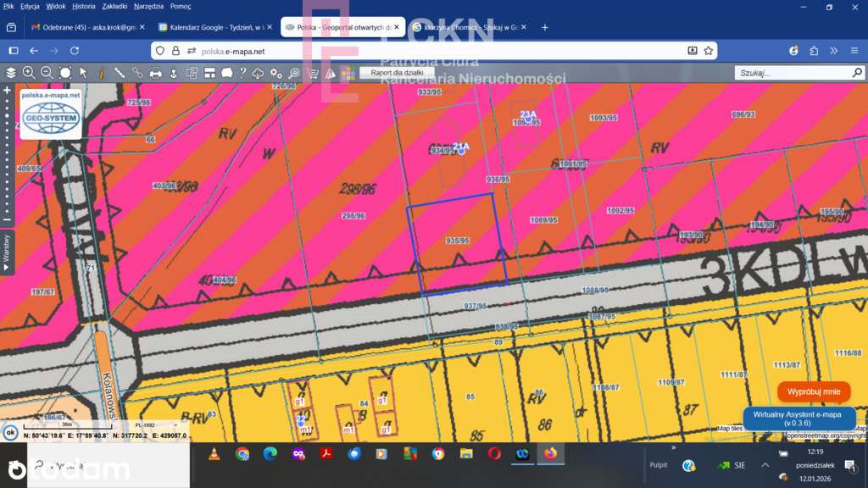Click the Wypróbuj mnie button

[814, 391]
